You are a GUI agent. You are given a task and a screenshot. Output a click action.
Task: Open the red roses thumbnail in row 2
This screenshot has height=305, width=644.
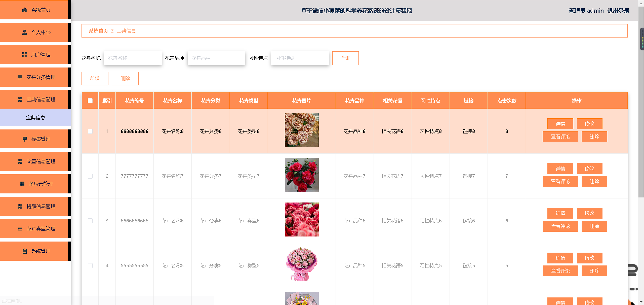coord(301,175)
